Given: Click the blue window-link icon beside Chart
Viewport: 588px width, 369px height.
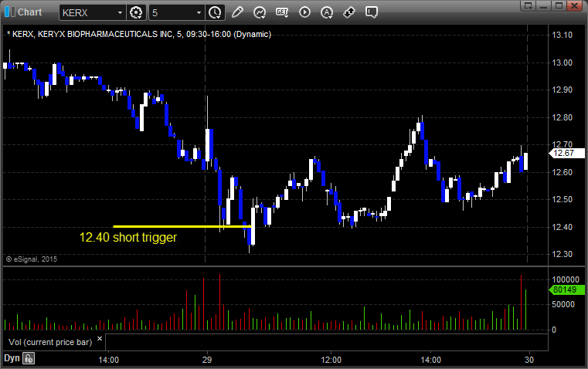Looking at the screenshot, I should (x=10, y=12).
